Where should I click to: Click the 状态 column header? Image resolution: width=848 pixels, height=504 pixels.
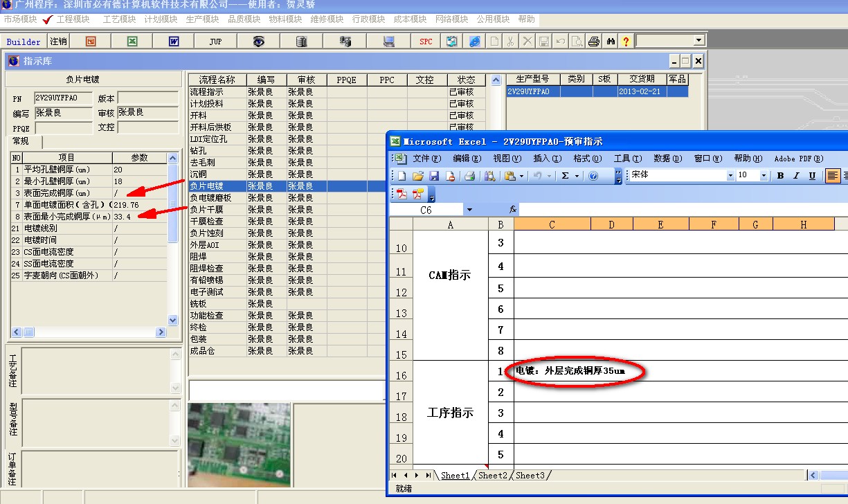pyautogui.click(x=467, y=80)
